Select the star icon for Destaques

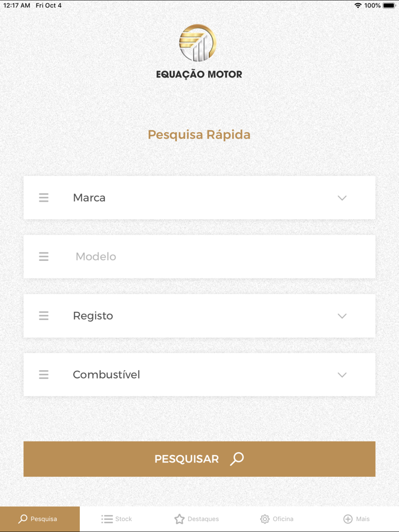pyautogui.click(x=178, y=519)
